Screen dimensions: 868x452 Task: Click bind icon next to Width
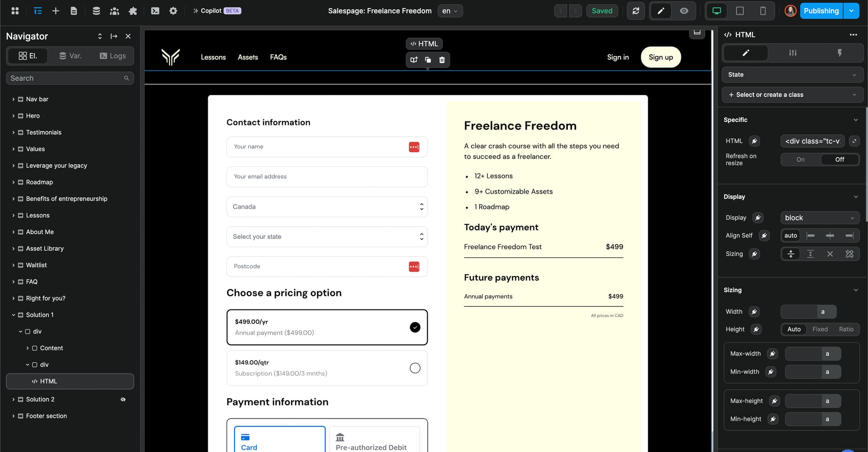(x=754, y=312)
